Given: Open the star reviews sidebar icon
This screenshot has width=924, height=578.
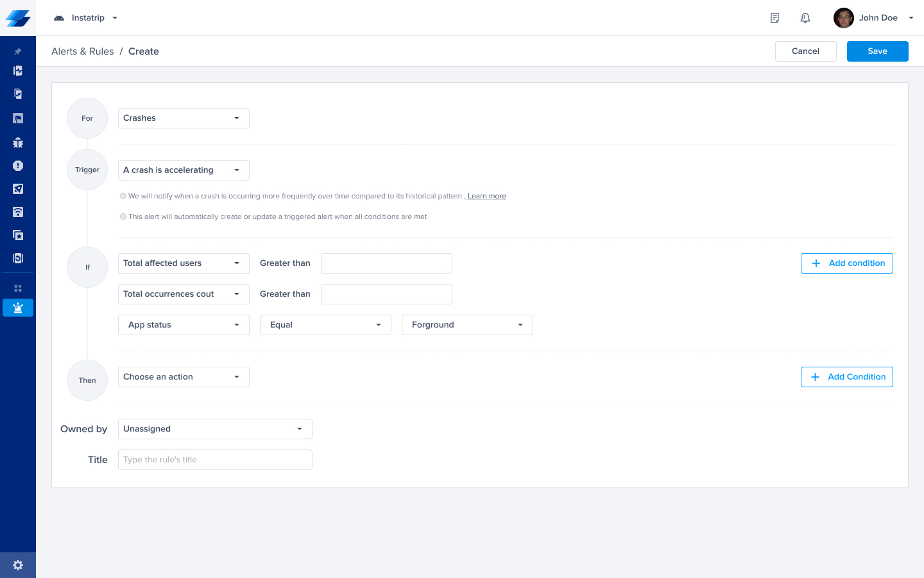Looking at the screenshot, I should 18,235.
